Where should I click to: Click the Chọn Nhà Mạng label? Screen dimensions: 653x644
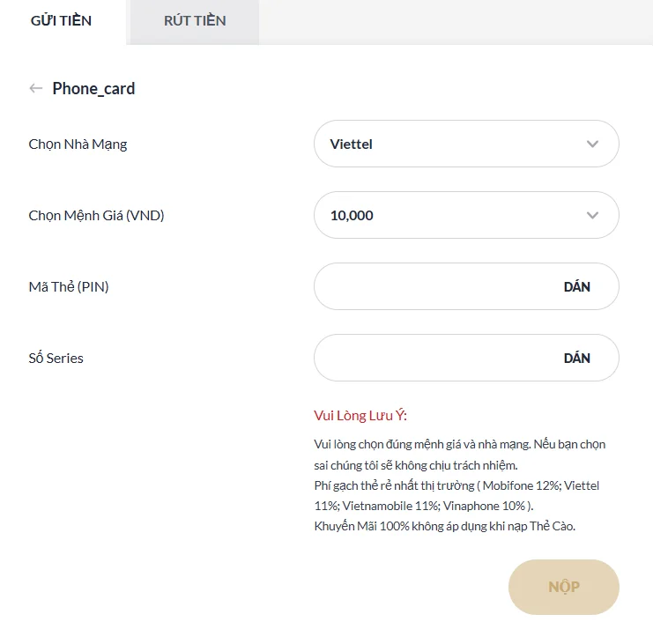coord(78,144)
